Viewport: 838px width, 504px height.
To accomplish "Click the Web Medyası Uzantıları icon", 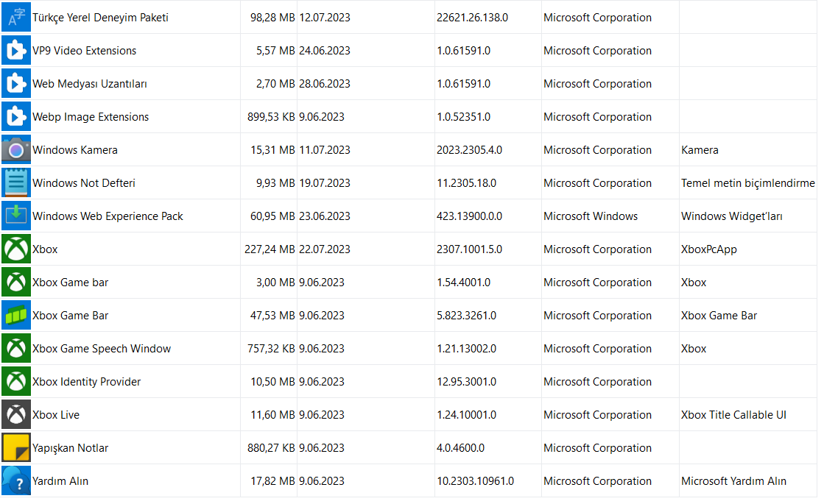I will [15, 84].
